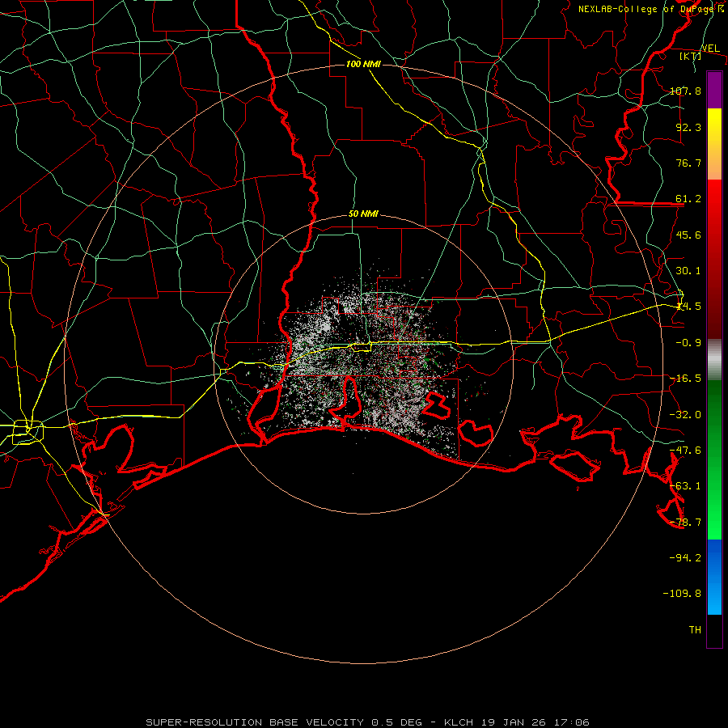Image resolution: width=728 pixels, height=728 pixels.
Task: Pick the bright red segment of the color bar
Action: (x=714, y=195)
